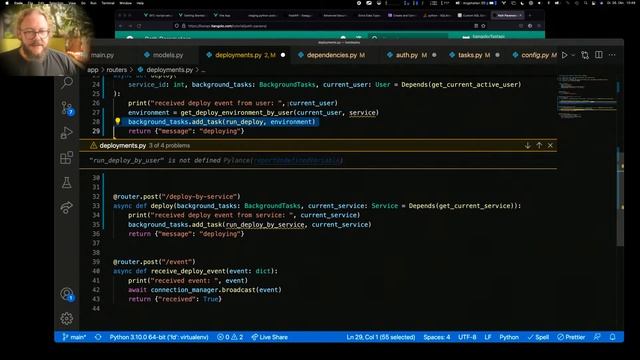640x360 pixels.
Task: Open the Live Share activity bar icon
Action: [67, 208]
